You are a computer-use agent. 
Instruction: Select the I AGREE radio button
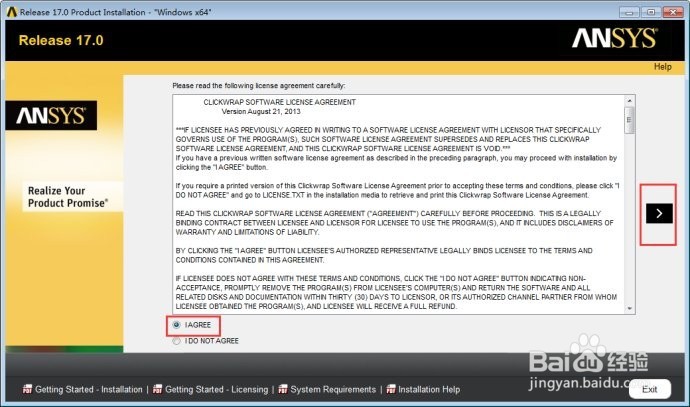pos(176,325)
